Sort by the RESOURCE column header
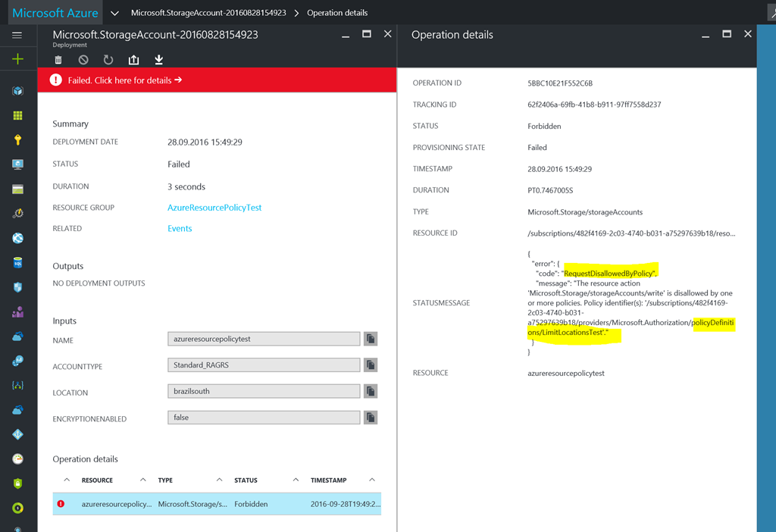Viewport: 776px width, 532px height. click(x=97, y=480)
